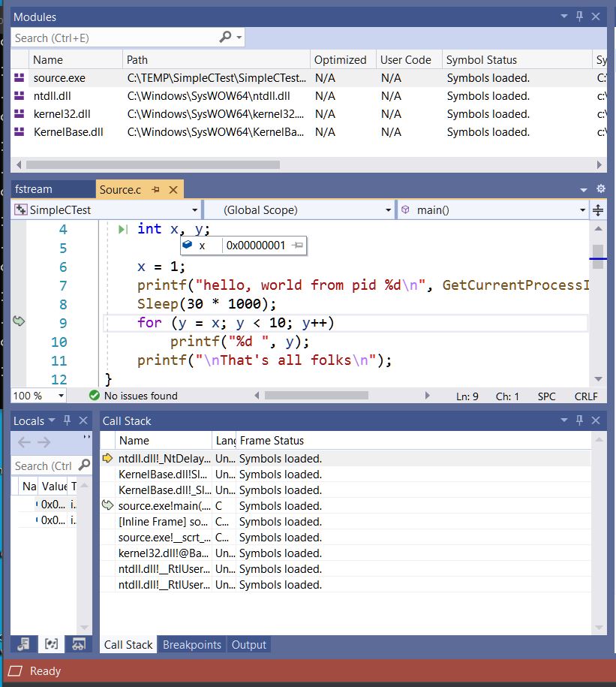This screenshot has height=687, width=616.
Task: Click the source.exe module icon
Action: tap(20, 77)
